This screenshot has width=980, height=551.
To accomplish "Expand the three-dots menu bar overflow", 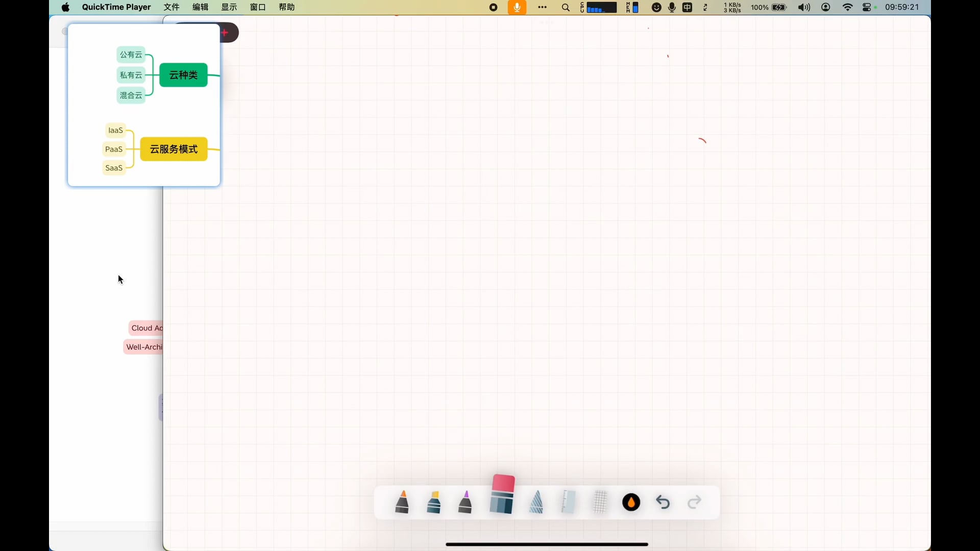I will [x=542, y=7].
